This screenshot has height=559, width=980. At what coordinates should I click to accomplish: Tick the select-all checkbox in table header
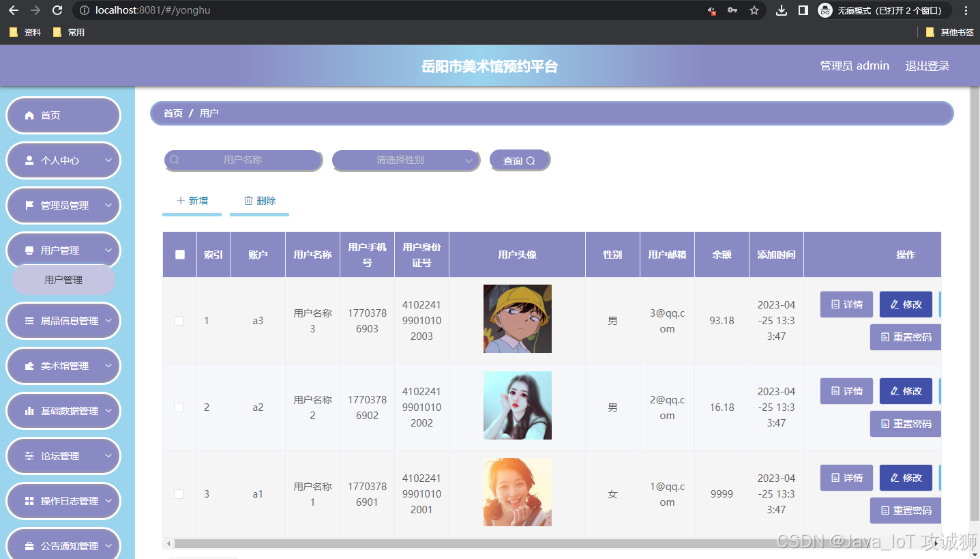tap(180, 255)
